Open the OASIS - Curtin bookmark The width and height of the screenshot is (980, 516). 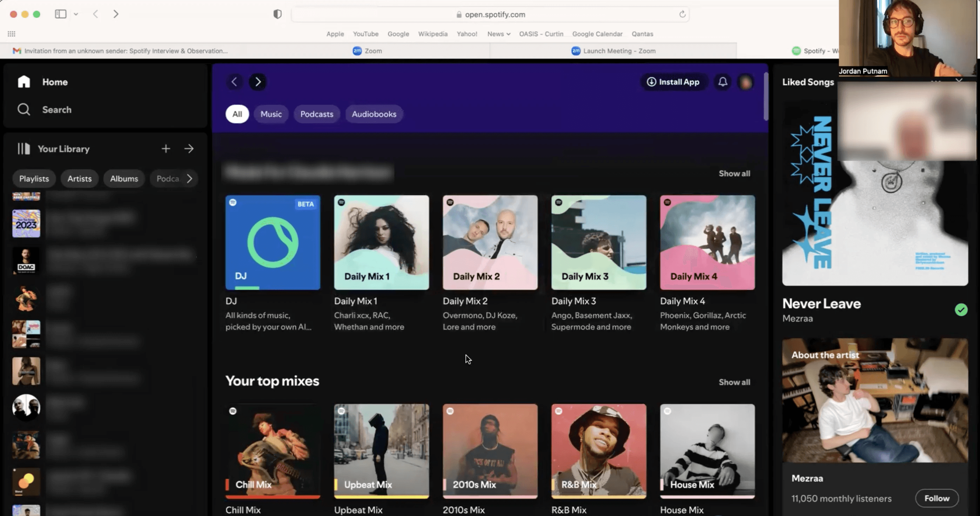click(541, 34)
